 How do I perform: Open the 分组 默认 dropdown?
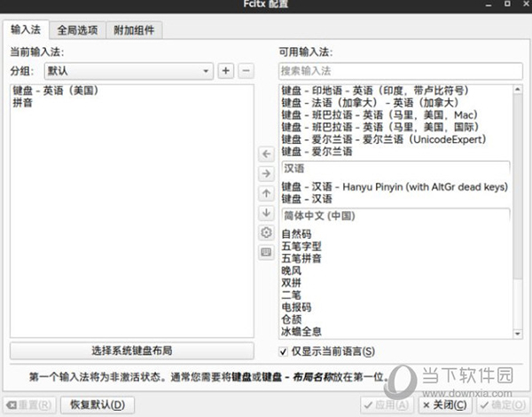[x=129, y=71]
